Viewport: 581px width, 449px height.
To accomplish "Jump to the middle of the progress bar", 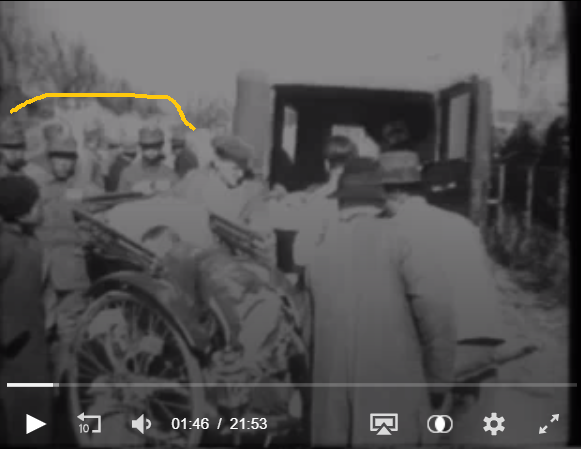I will point(292,385).
